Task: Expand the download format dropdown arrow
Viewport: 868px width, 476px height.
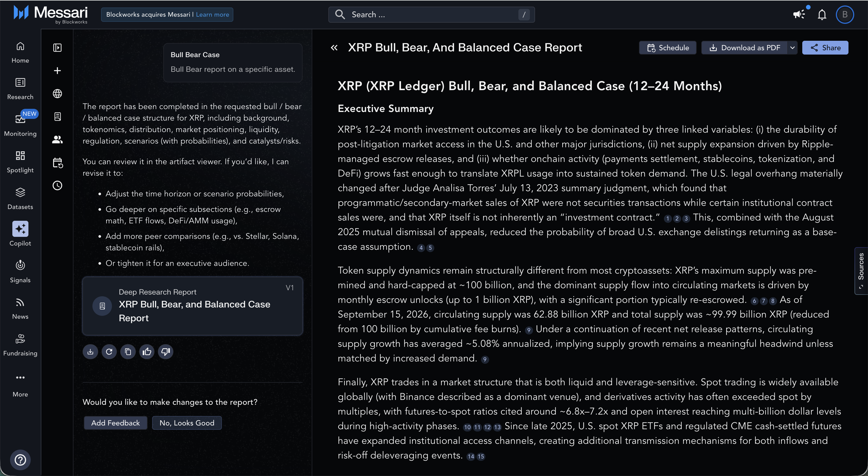Action: [x=792, y=48]
